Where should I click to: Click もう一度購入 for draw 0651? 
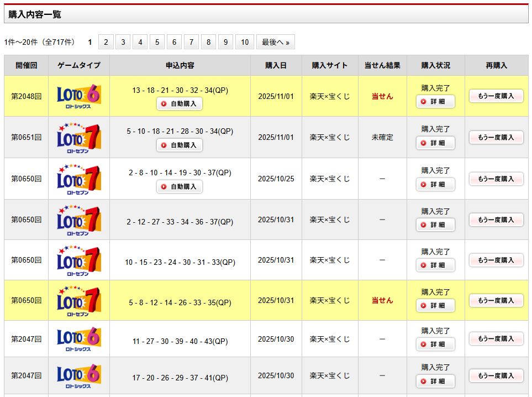496,137
